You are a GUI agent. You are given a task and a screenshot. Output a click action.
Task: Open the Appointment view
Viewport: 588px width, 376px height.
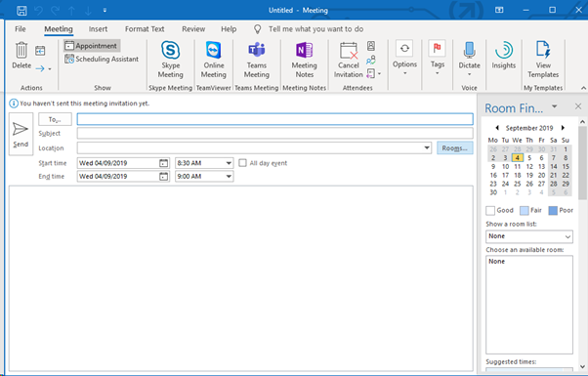(x=92, y=46)
